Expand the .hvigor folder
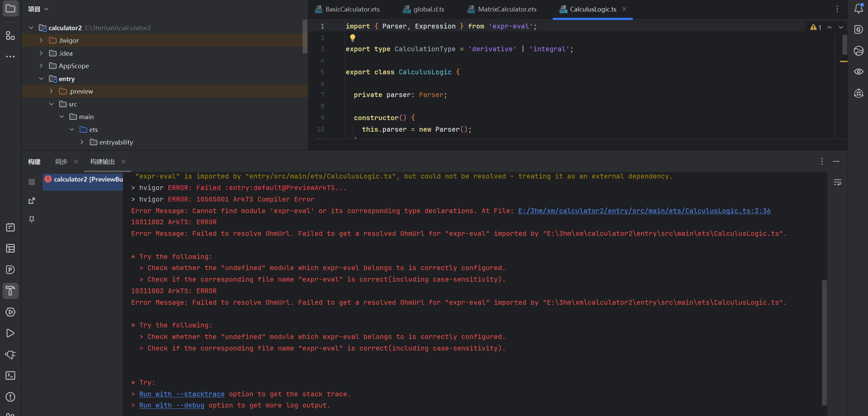The image size is (868, 416). point(41,40)
